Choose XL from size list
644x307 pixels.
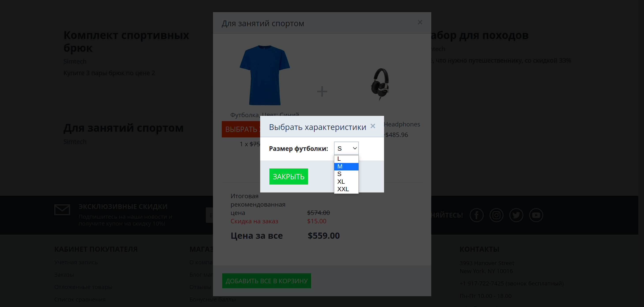[x=346, y=182]
